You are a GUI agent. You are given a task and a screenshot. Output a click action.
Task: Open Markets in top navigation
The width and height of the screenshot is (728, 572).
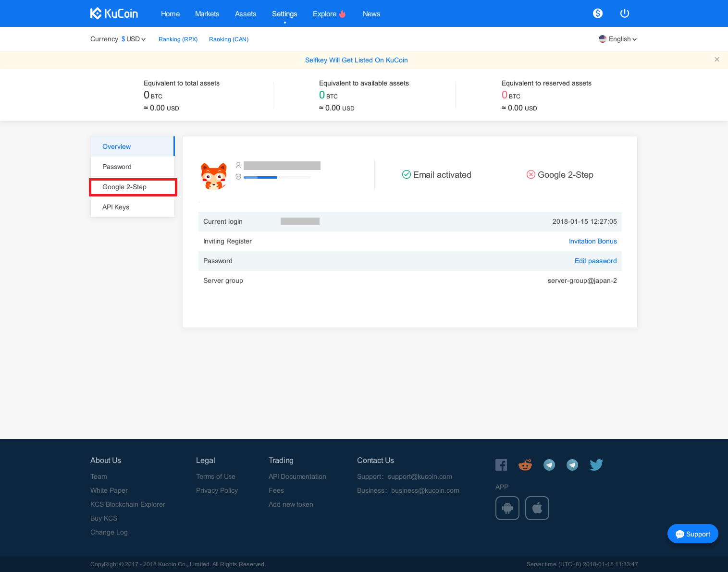(207, 14)
